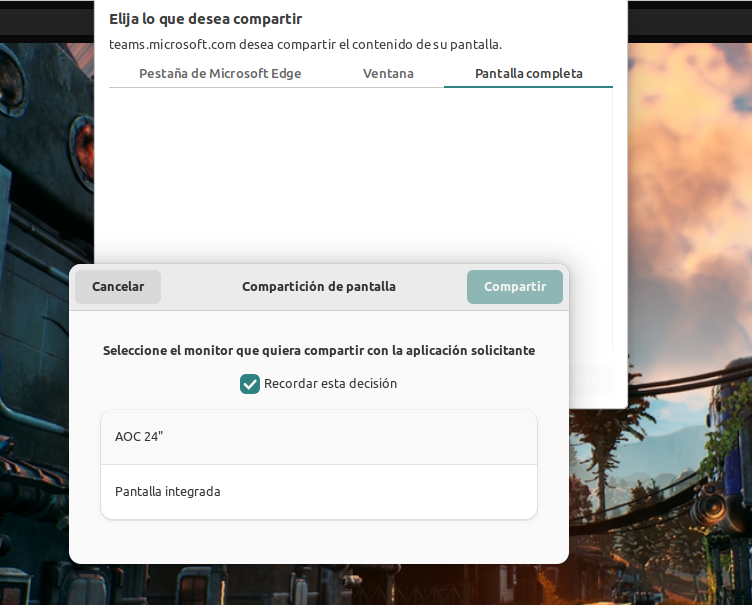Open the Pantalla completa tab

pos(529,73)
